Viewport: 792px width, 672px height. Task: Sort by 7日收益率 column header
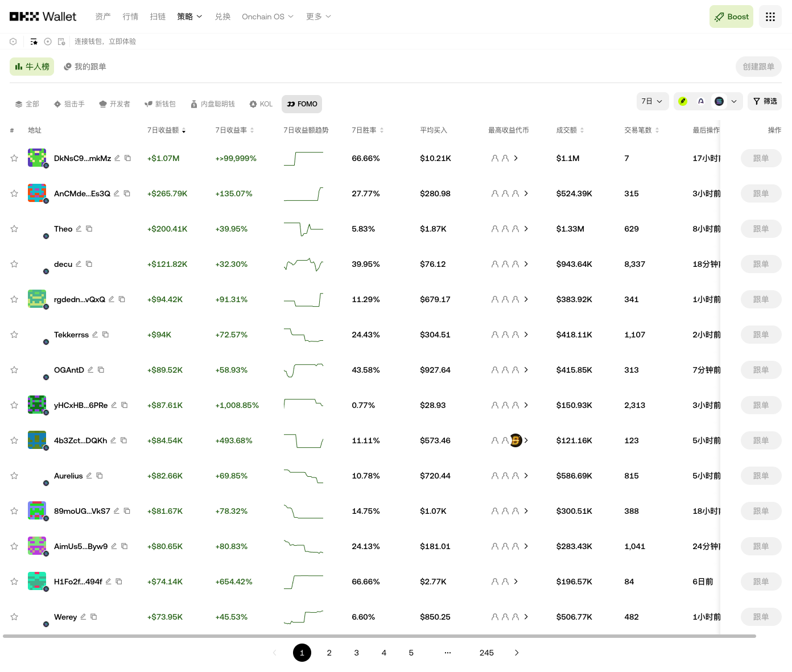click(234, 130)
